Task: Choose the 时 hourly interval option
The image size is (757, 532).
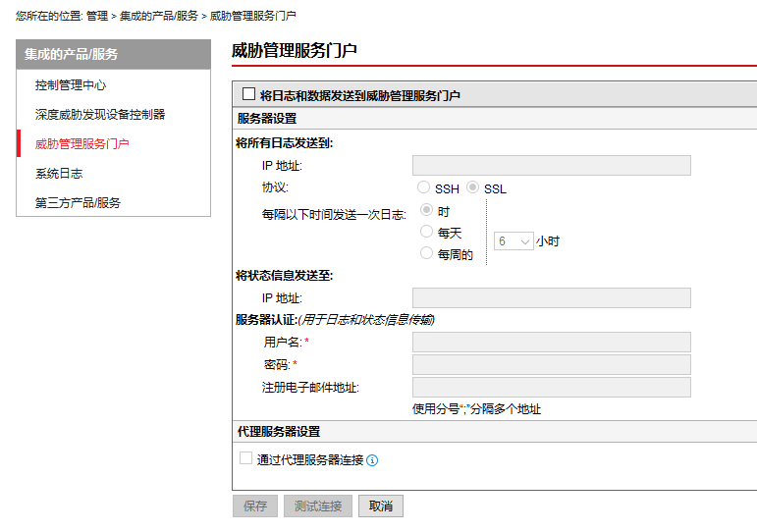Action: (426, 210)
